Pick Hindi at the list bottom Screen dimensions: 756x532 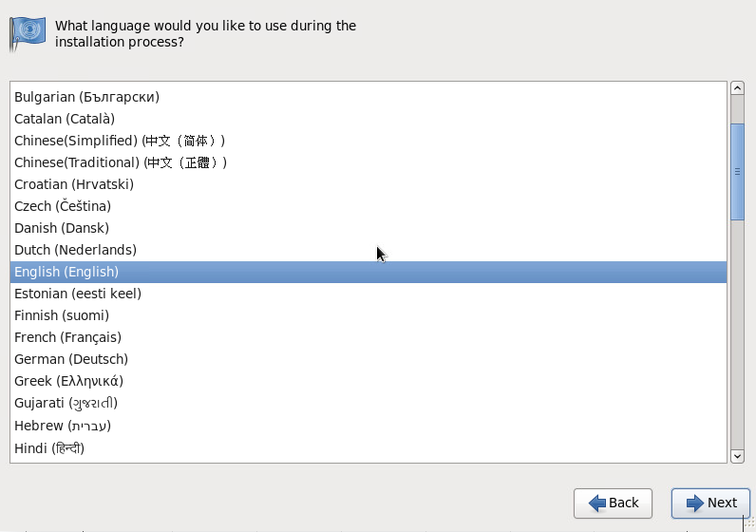pyautogui.click(x=369, y=448)
